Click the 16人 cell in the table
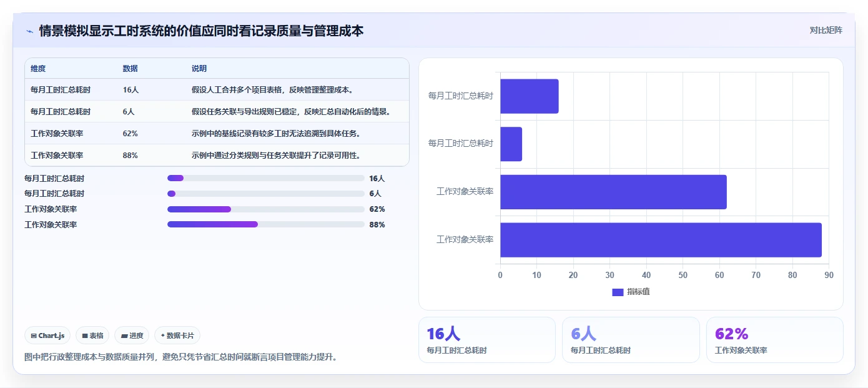Image resolution: width=868 pixels, height=388 pixels. [131, 90]
